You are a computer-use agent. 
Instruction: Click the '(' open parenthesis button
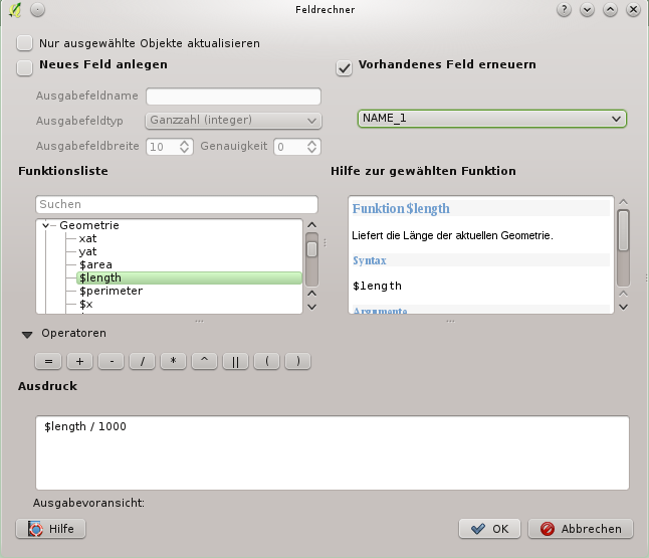267,361
